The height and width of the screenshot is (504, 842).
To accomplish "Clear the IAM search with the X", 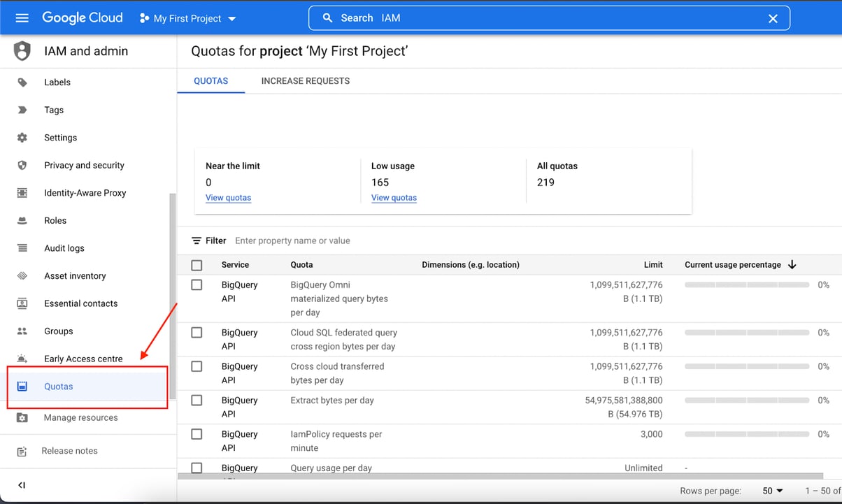I will coord(773,19).
